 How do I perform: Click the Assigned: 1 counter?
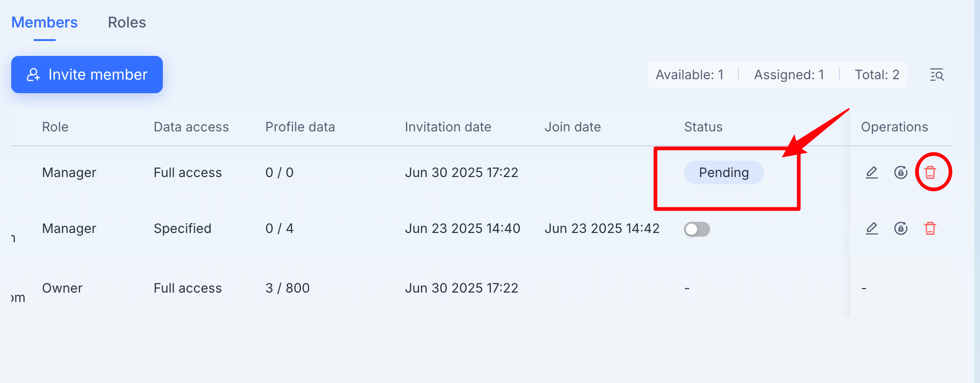[x=789, y=75]
